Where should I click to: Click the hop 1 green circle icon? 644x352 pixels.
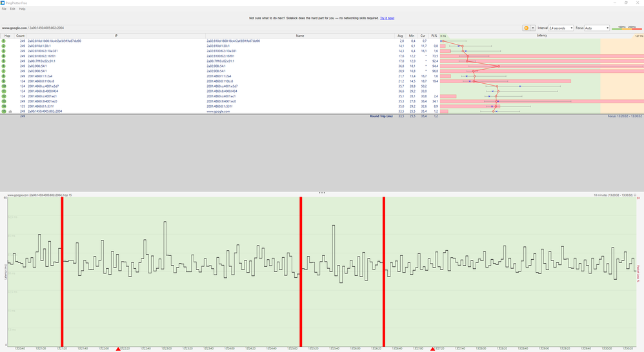pos(4,41)
